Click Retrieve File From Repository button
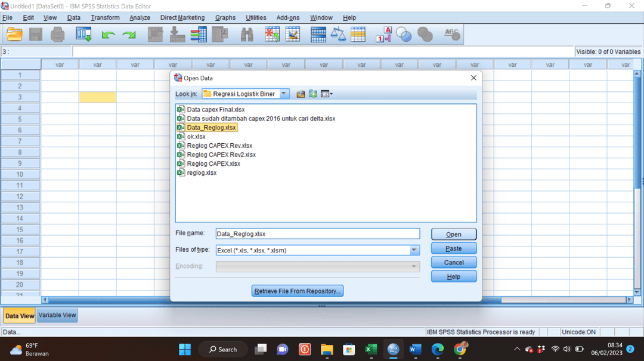Screen dimensions: 644x361 pos(298,291)
